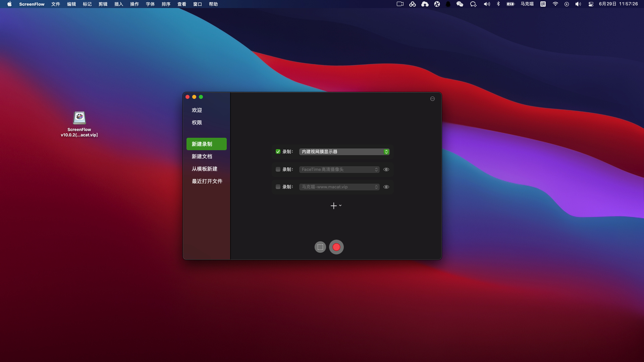Toggle the FaceTime camera preview eye icon
This screenshot has width=644, height=362.
click(386, 170)
